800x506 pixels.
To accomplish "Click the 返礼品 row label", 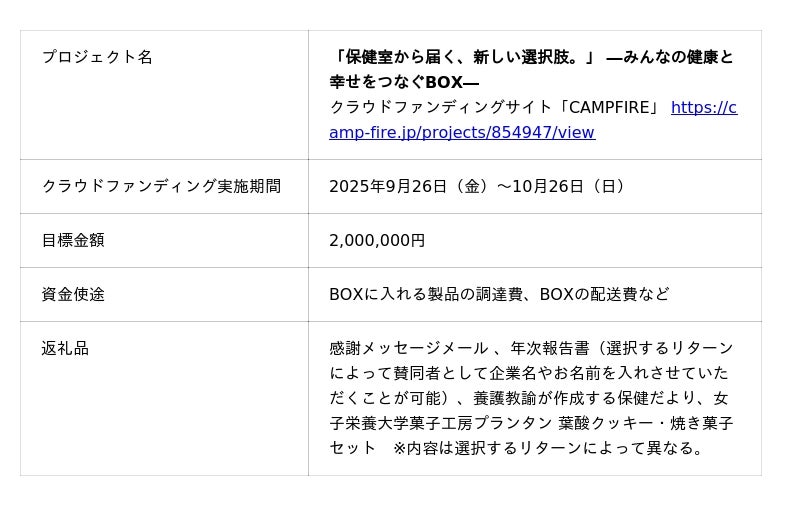I will pyautogui.click(x=65, y=348).
